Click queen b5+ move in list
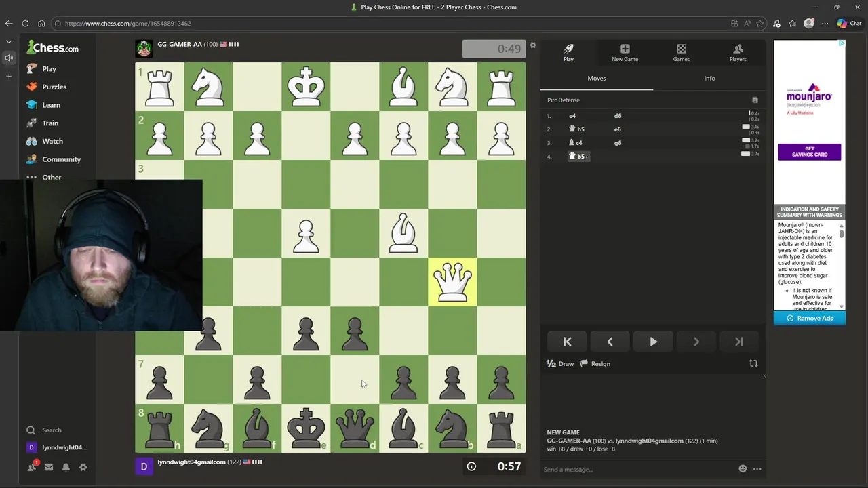This screenshot has width=868, height=488. (578, 157)
